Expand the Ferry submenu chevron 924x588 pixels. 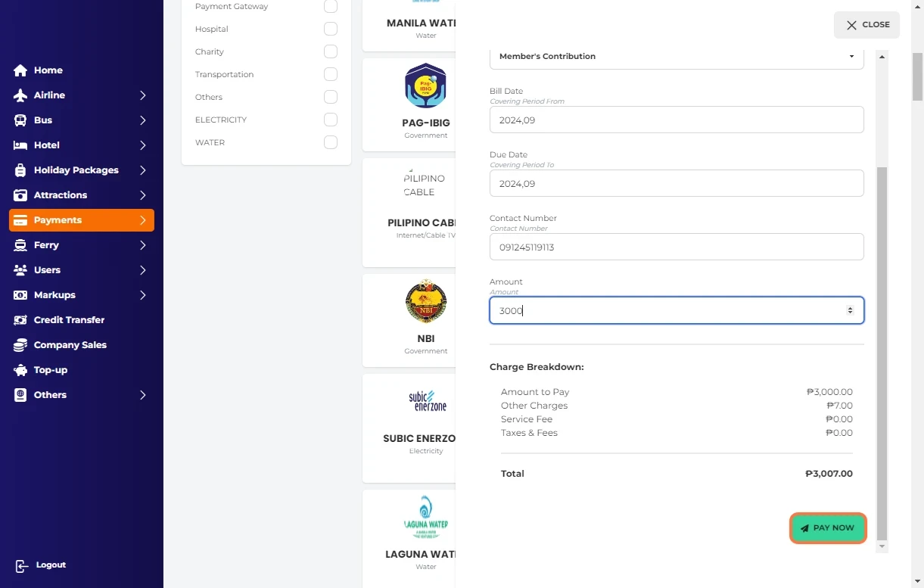pyautogui.click(x=143, y=245)
